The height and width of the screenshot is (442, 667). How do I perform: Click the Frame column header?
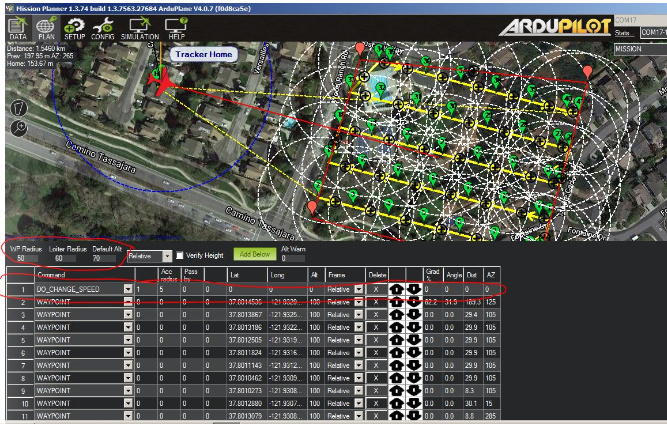[345, 275]
